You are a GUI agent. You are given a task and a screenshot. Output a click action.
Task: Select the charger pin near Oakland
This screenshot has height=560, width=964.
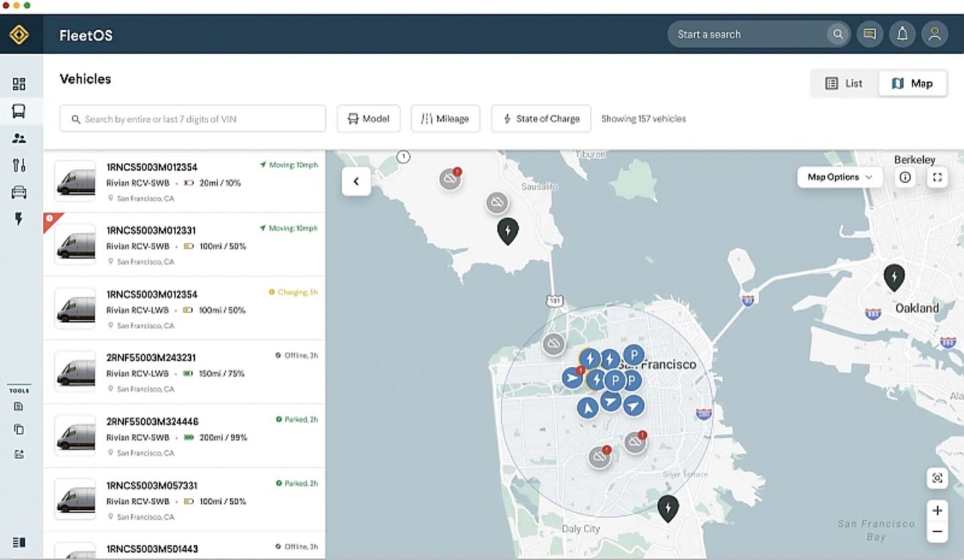(x=894, y=278)
